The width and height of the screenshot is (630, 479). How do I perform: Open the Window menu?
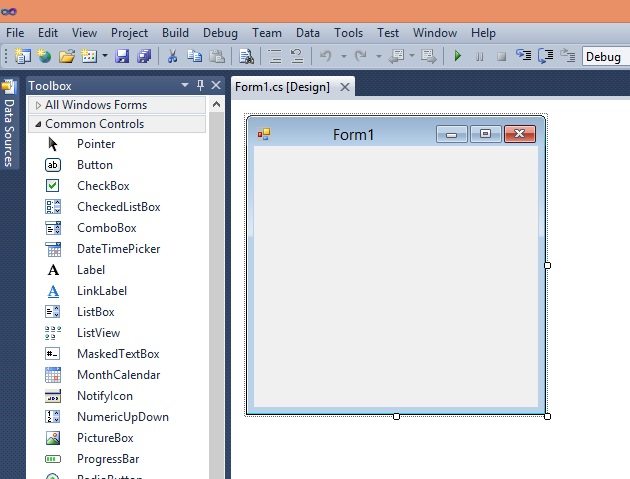435,33
